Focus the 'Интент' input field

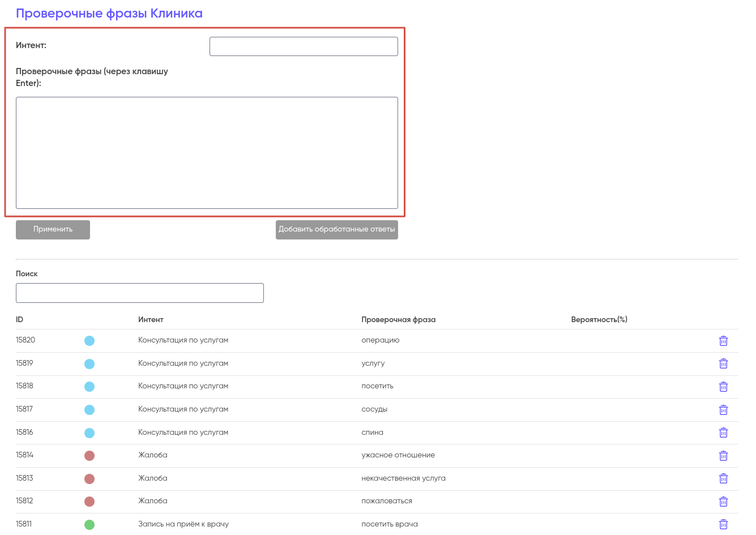(304, 46)
